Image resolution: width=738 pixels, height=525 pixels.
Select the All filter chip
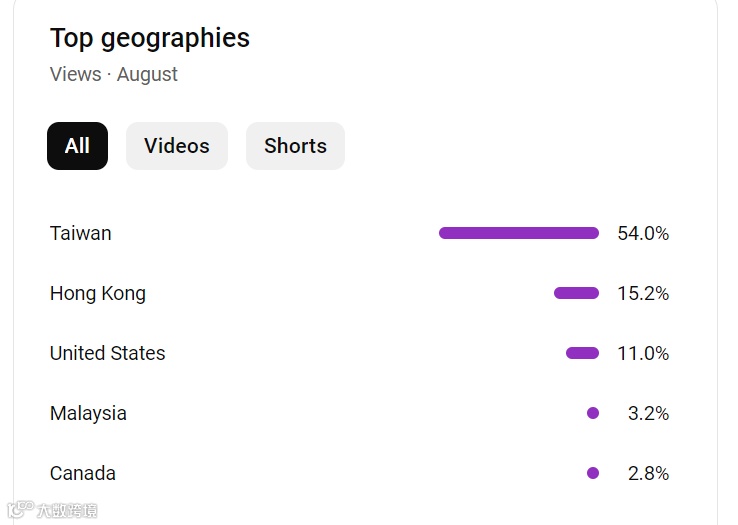click(77, 146)
